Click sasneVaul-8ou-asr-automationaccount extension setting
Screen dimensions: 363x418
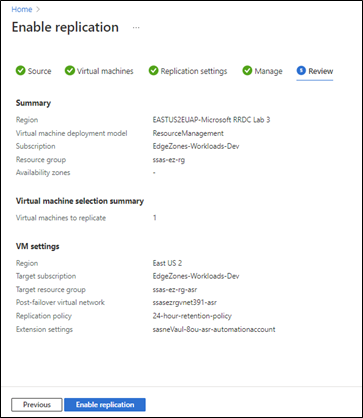pyautogui.click(x=214, y=329)
